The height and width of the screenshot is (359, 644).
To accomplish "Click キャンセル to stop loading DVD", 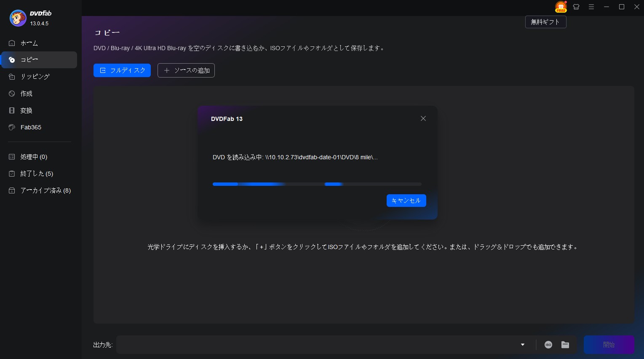I will pos(406,201).
